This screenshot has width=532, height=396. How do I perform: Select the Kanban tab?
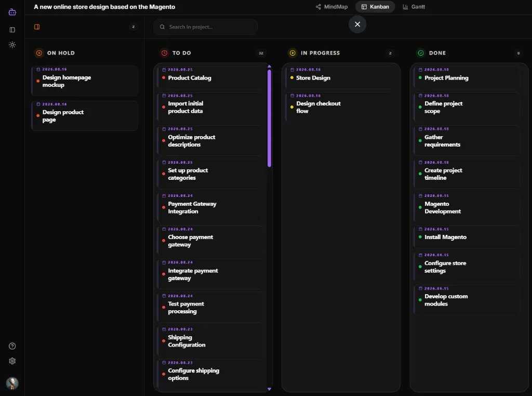[375, 7]
